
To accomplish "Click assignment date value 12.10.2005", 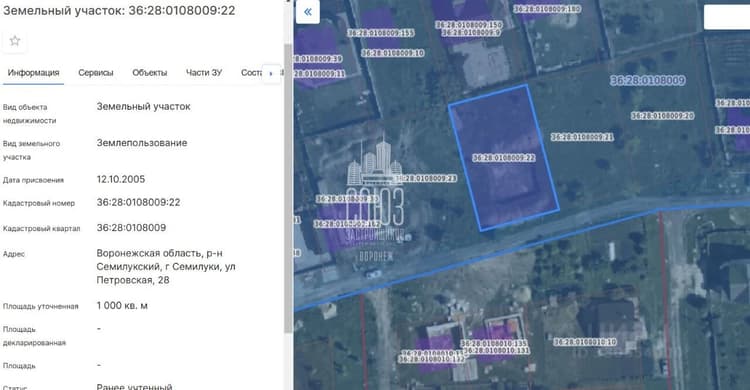I will click(x=121, y=179).
